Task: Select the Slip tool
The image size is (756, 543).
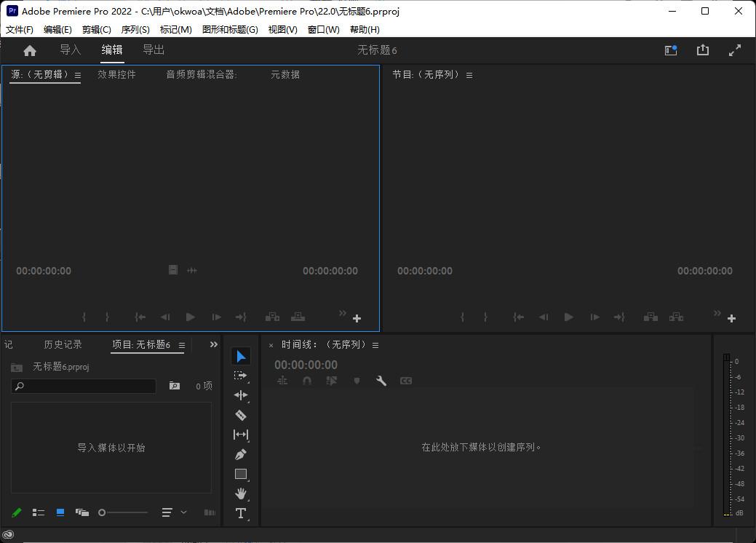Action: point(241,435)
